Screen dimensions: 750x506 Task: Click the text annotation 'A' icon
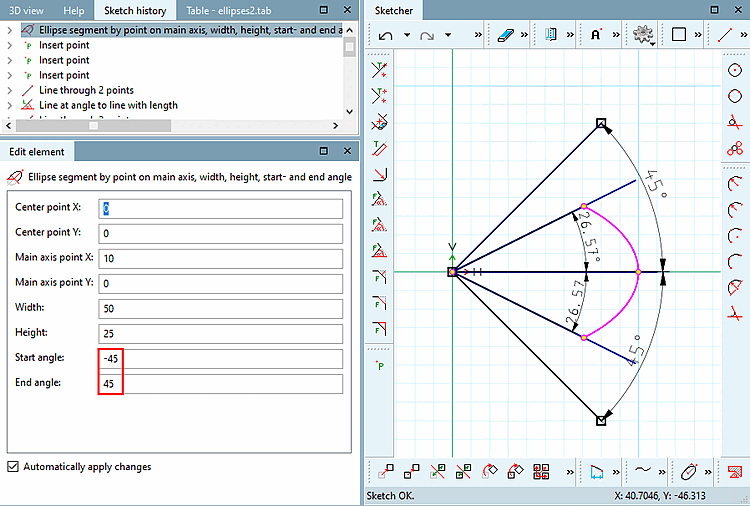596,35
